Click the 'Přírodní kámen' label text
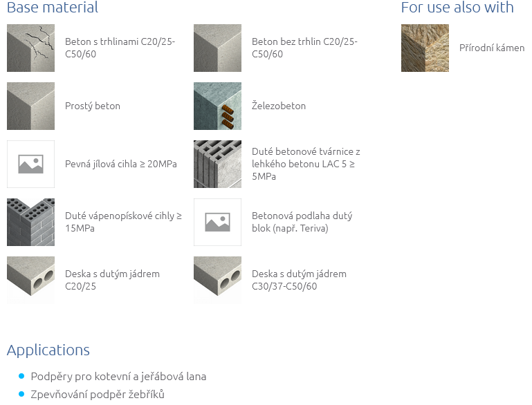This screenshot has width=532, height=405. coord(492,48)
